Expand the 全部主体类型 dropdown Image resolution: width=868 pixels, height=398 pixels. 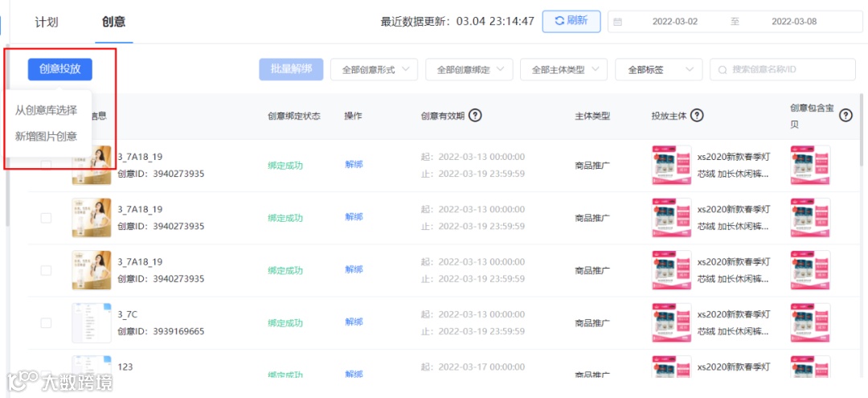tap(564, 70)
